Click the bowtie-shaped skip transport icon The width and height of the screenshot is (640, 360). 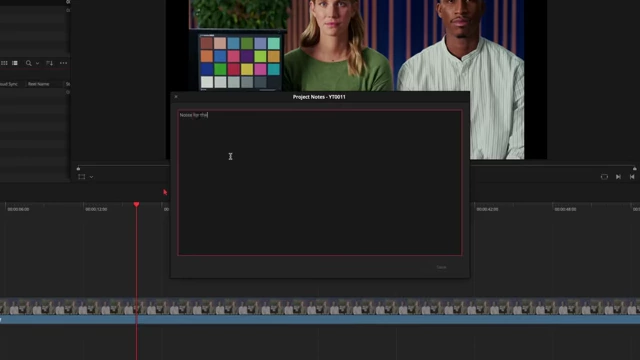(x=618, y=177)
